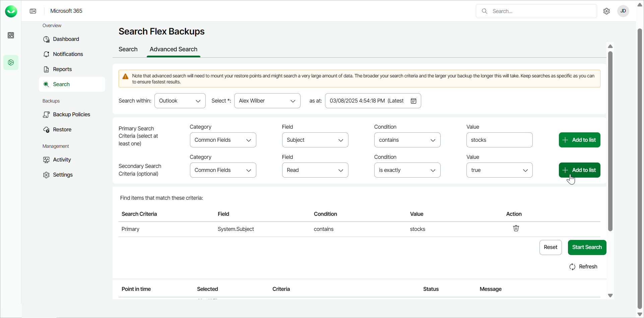
Task: Open the grid apps icon in left rail
Action: point(11,35)
